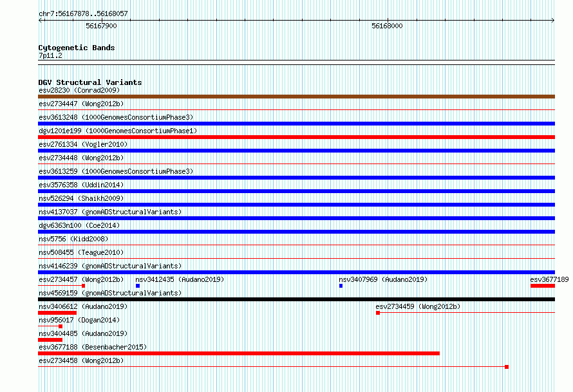573x392 pixels.
Task: Click the long red bar of esv3677188
Action: (x=239, y=353)
